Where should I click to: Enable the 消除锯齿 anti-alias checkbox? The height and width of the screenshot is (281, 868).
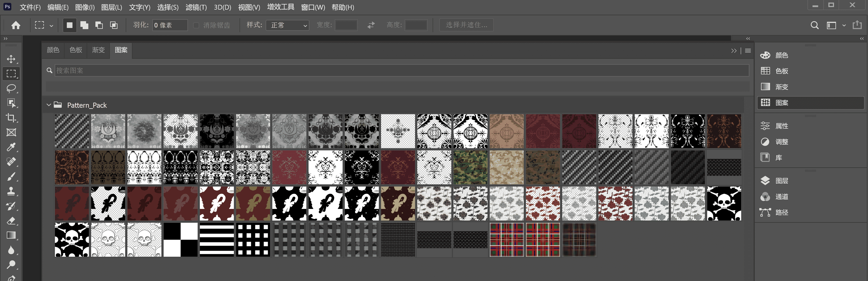tap(196, 25)
